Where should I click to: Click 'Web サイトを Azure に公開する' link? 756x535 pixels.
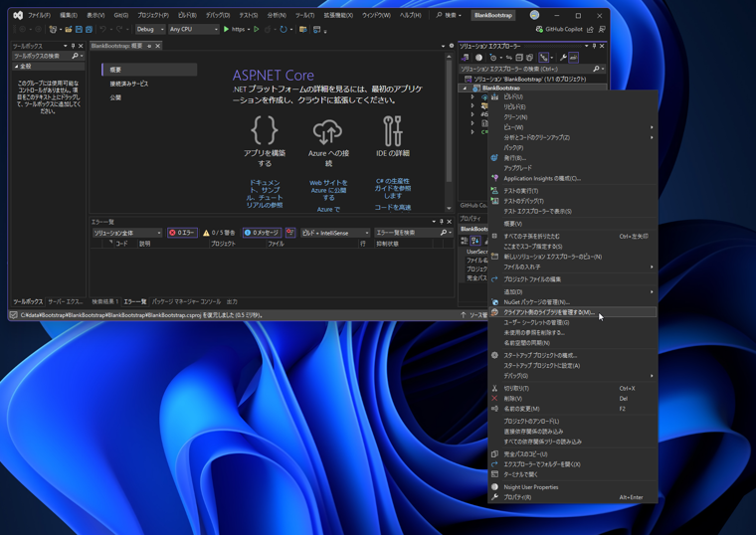[x=328, y=190]
